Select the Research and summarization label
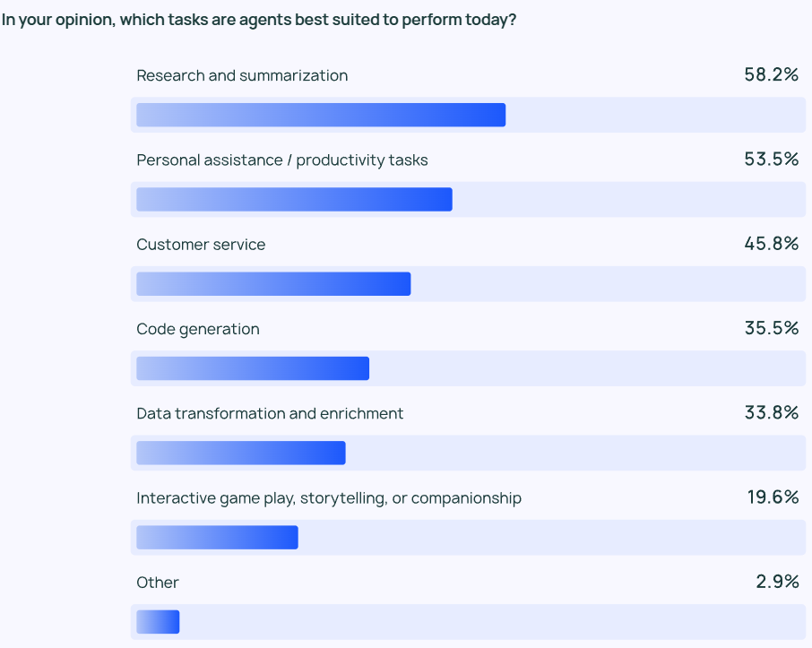This screenshot has width=812, height=648. [242, 75]
